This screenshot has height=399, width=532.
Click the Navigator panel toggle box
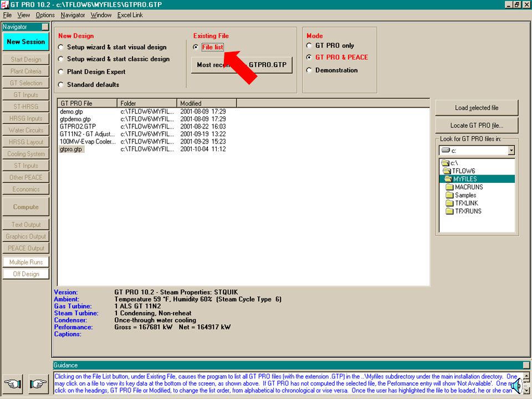click(45, 27)
